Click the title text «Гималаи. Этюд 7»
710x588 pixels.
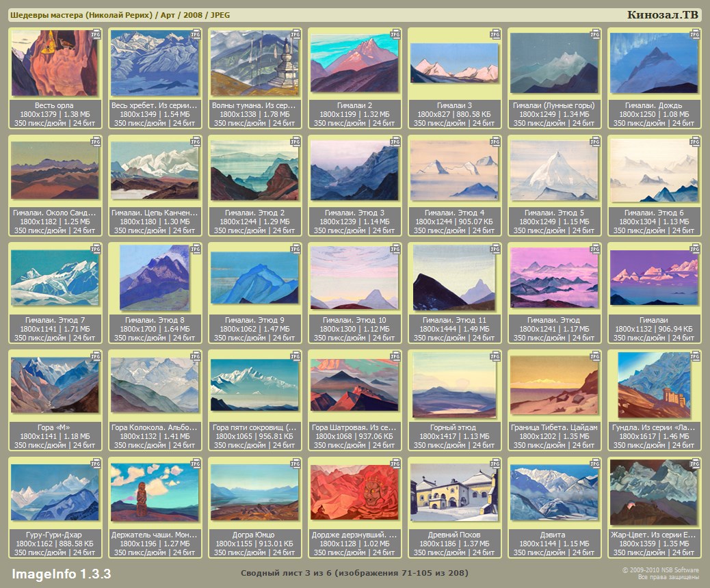(x=55, y=320)
